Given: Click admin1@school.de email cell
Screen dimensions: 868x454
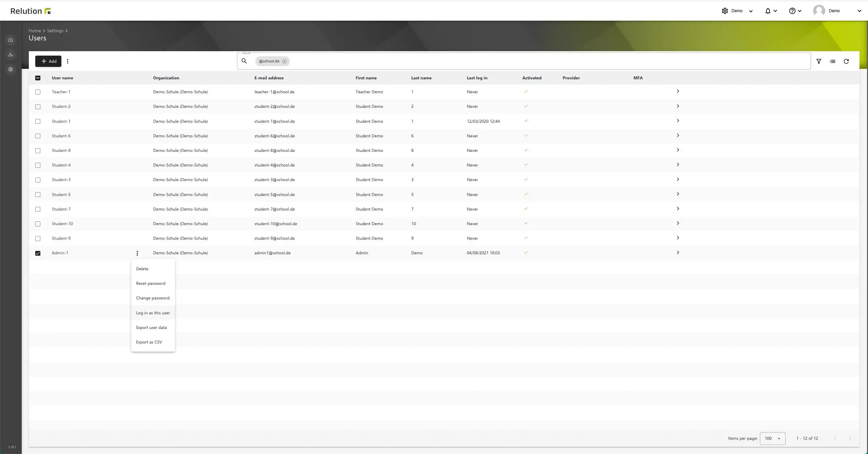Looking at the screenshot, I should tap(272, 253).
